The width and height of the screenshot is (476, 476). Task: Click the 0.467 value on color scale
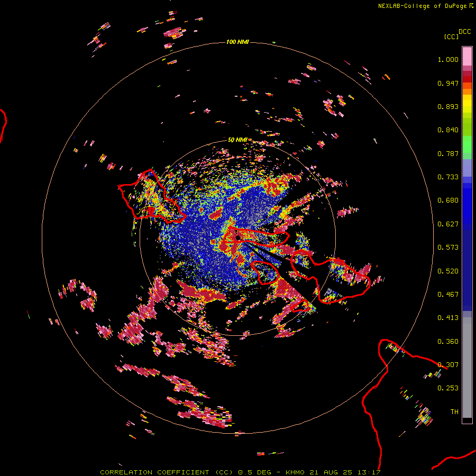[x=448, y=295]
